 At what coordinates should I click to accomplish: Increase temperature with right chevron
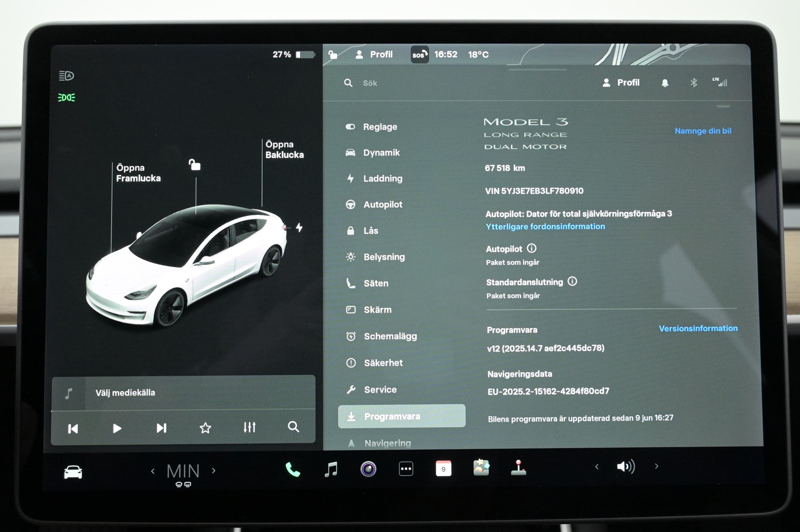click(213, 471)
